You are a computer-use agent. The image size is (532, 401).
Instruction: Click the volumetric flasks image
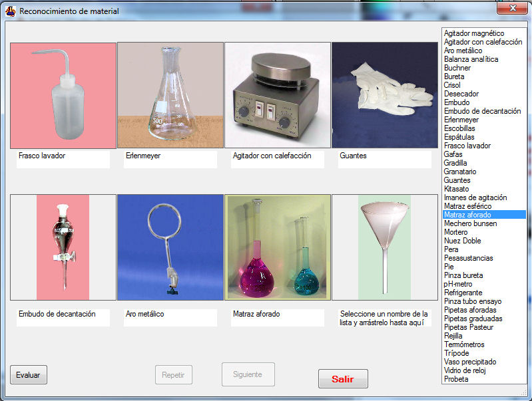(278, 247)
